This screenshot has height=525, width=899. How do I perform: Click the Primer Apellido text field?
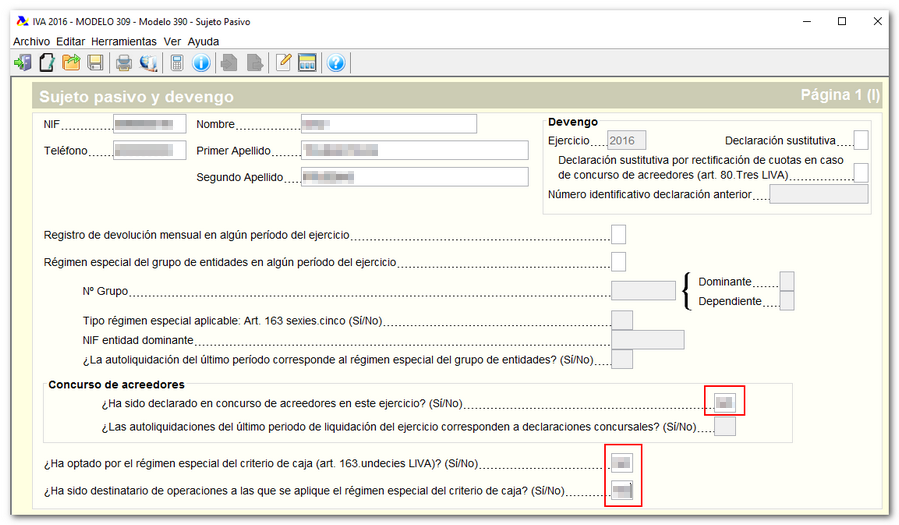click(414, 151)
